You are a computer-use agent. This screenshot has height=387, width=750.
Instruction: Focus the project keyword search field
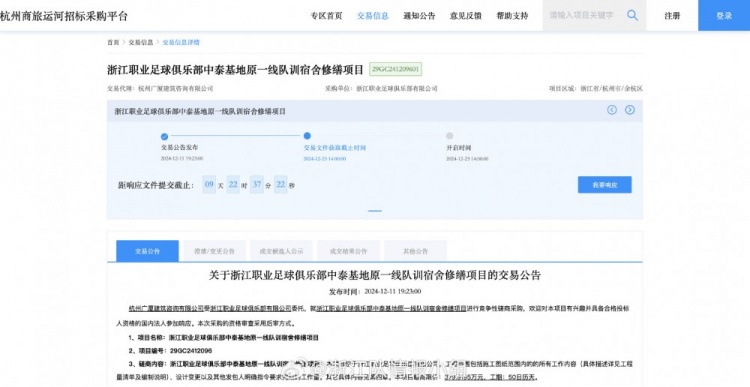click(584, 15)
